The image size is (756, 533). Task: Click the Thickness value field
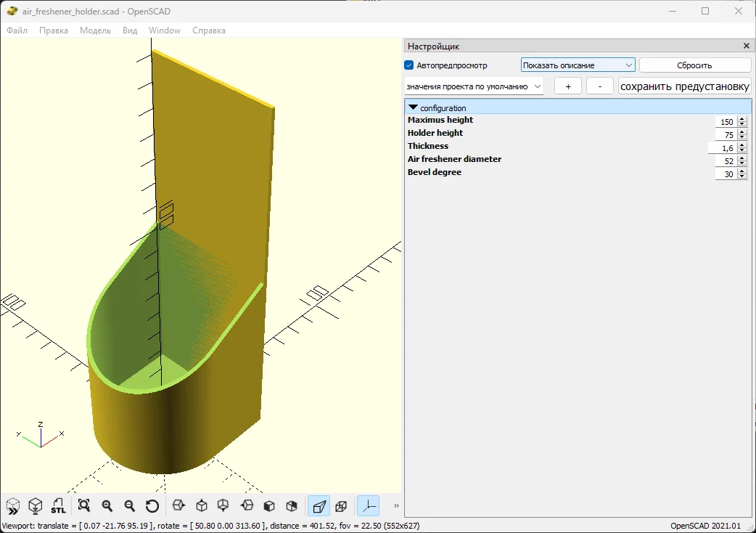pos(722,148)
